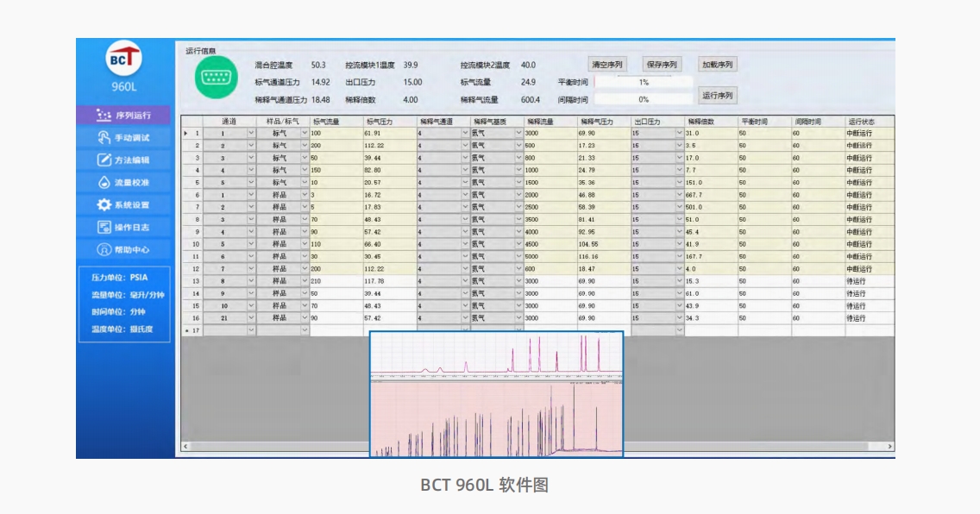Click the 样品/标气 column header

tap(283, 121)
